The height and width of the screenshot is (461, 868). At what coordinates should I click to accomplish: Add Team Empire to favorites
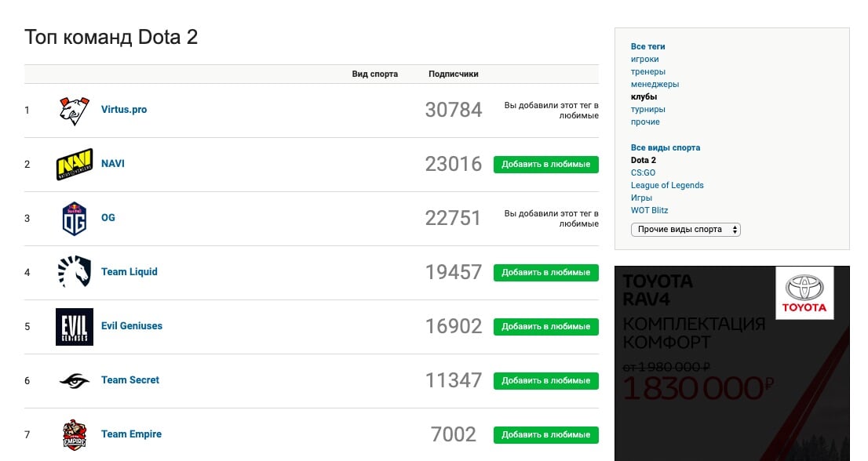tap(545, 435)
